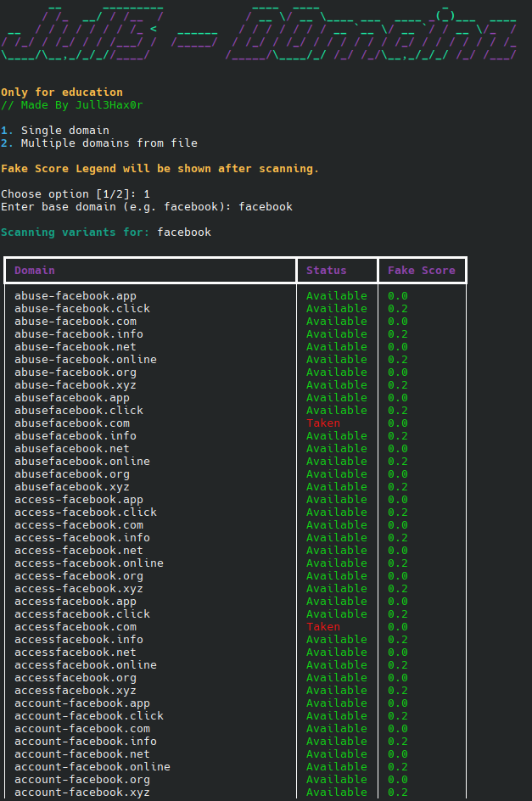
Task: Click the abusefacebook.com domain name
Action: pos(72,423)
